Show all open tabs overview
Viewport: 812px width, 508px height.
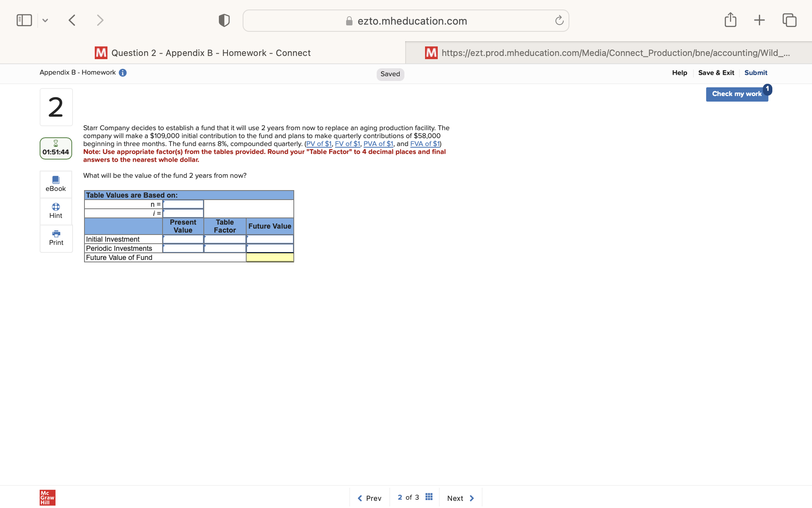pyautogui.click(x=789, y=20)
